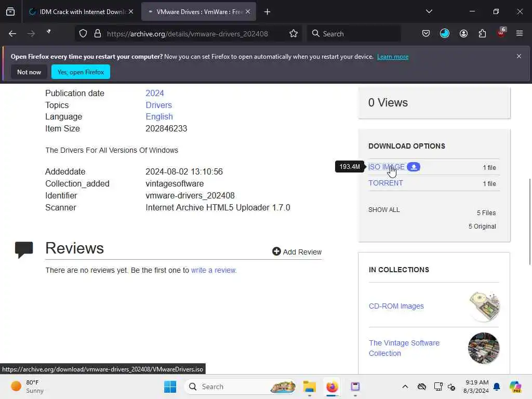Image resolution: width=532 pixels, height=399 pixels.
Task: Click the site security padlock icon
Action: point(98,34)
